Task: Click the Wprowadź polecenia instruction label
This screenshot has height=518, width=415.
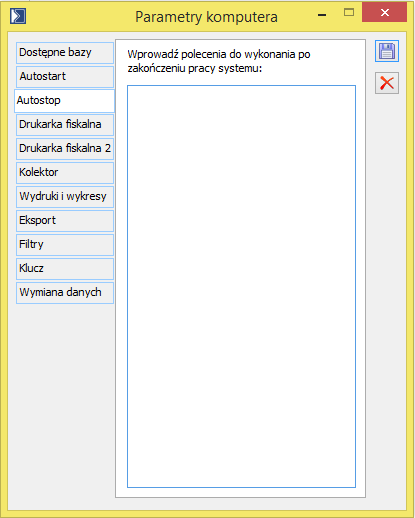Action: tap(219, 61)
